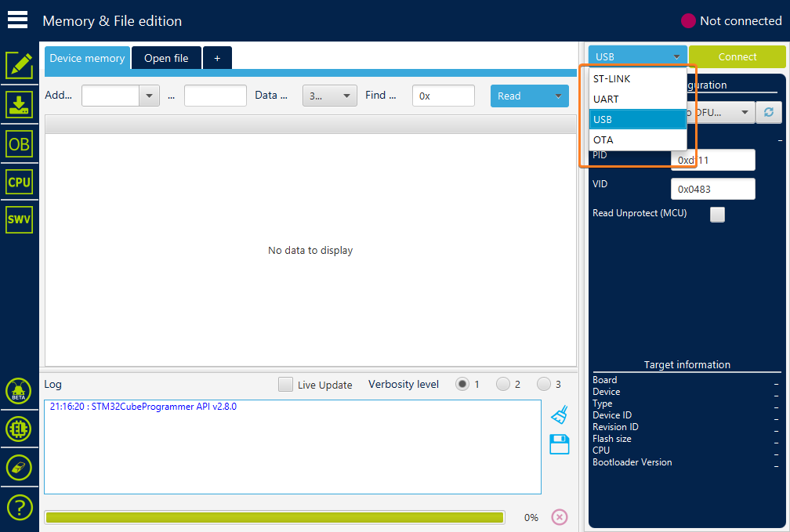Screen dimensions: 790x532
Task: Open the SWV viewer icon
Action: point(19,219)
